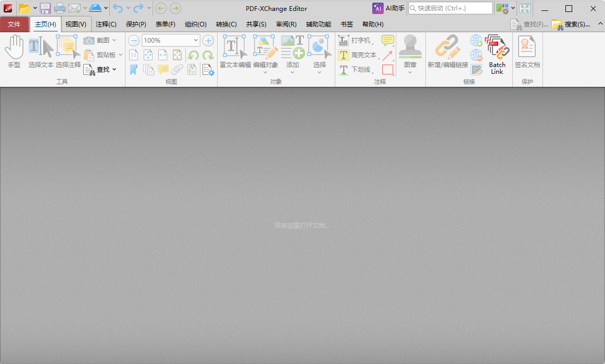Expand the Add (添加) dropdown
The image size is (605, 364).
[x=293, y=72]
